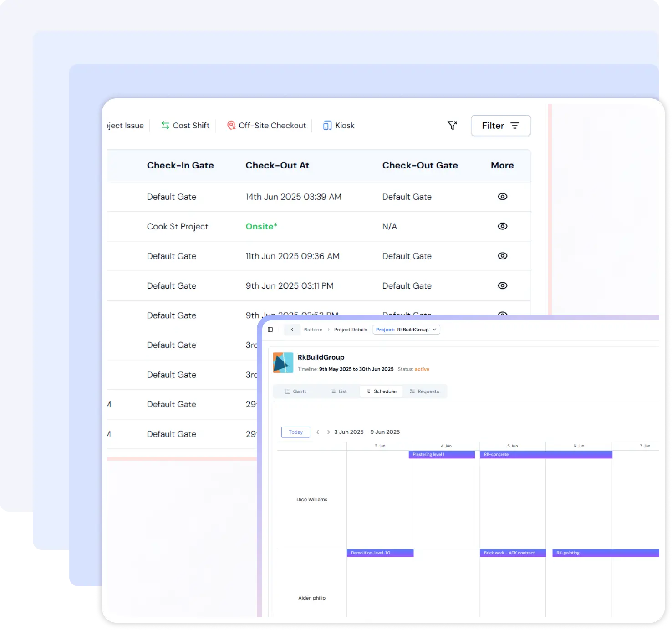
Task: Click the Check-Out At column header
Action: click(277, 165)
